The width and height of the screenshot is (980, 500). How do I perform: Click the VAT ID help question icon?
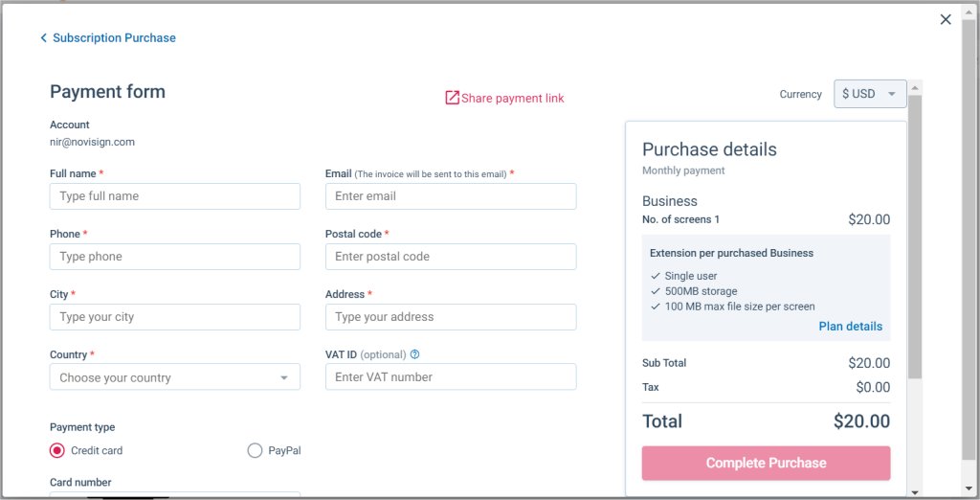click(x=414, y=354)
